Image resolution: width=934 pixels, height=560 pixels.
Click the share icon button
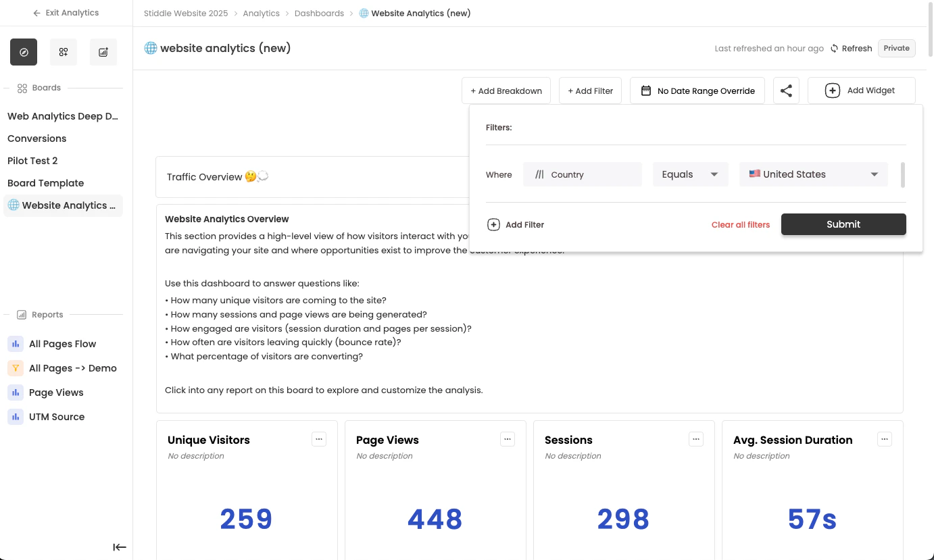pos(786,91)
